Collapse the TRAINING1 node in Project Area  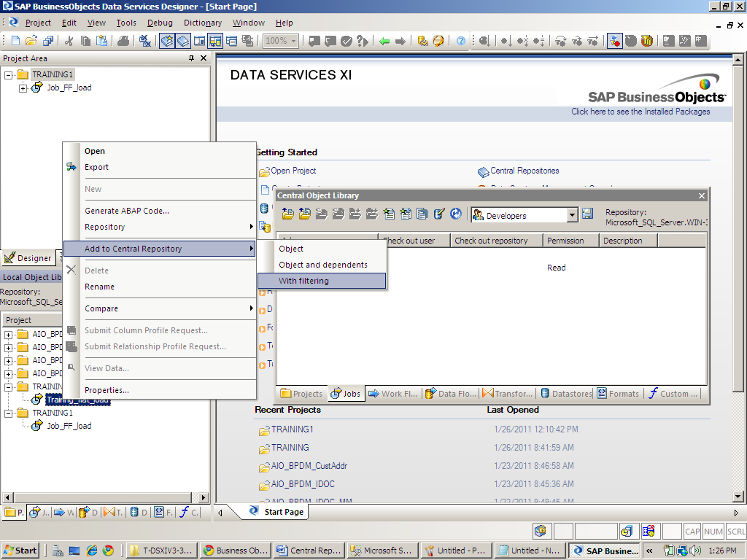tap(8, 75)
